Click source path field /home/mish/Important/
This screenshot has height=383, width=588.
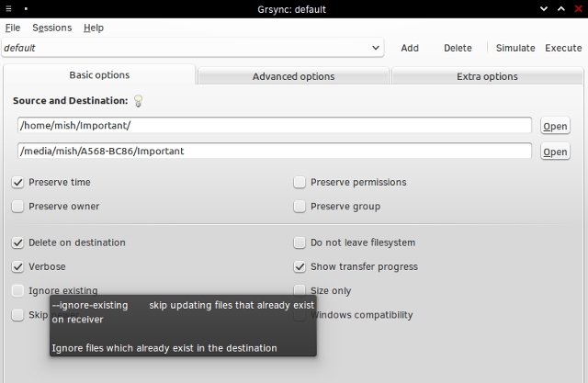275,125
